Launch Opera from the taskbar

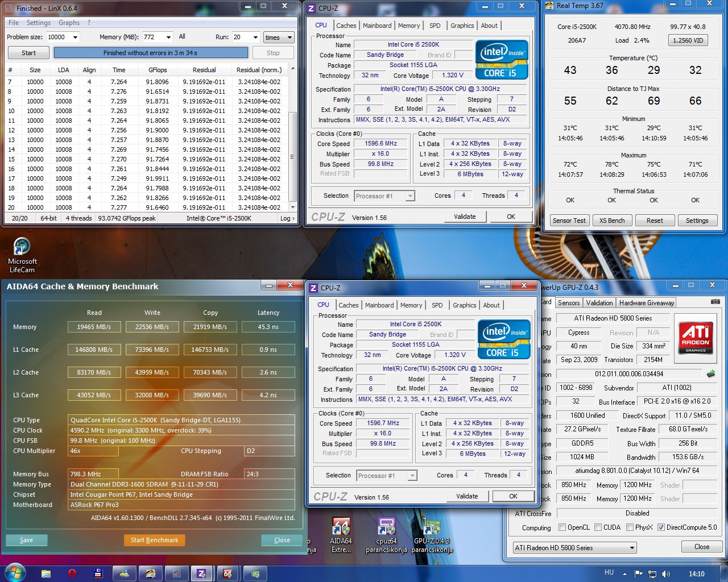pos(72,573)
